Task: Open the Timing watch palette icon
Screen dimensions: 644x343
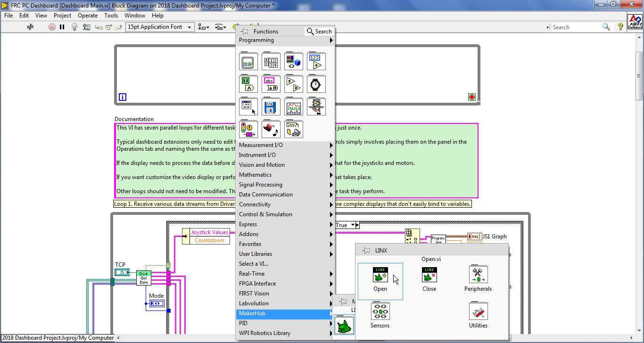Action: click(x=316, y=84)
